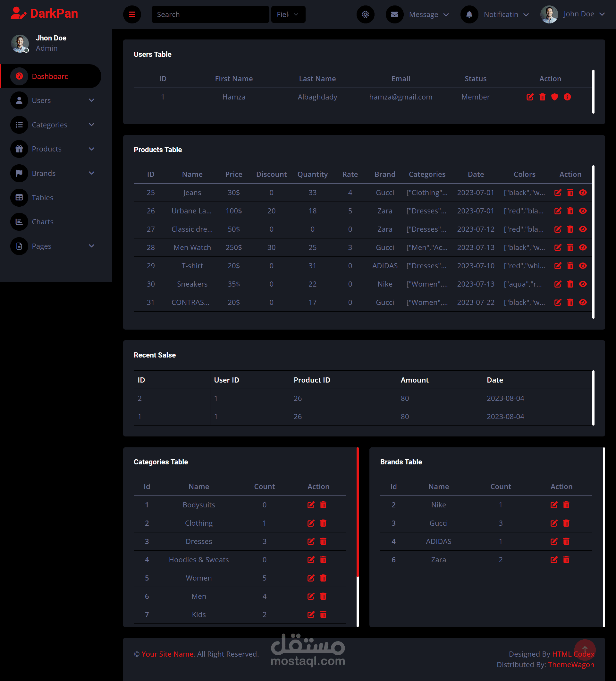Edit the Men Watch product row

pyautogui.click(x=558, y=248)
